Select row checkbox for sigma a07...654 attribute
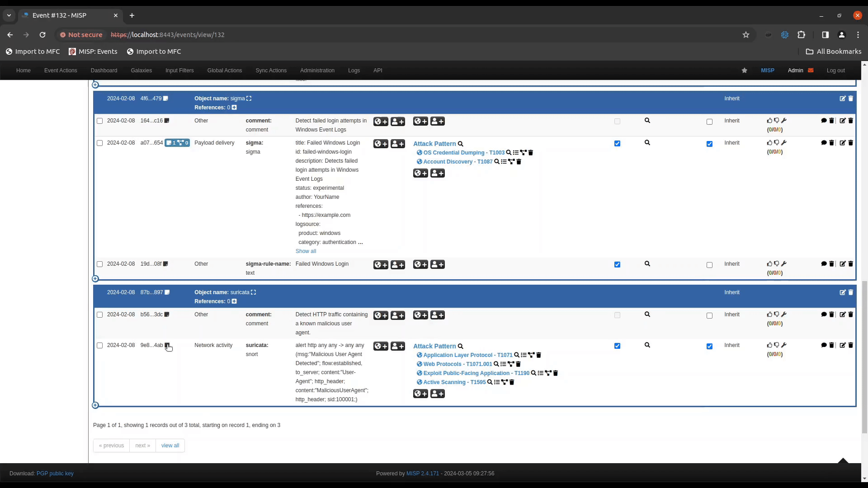Image resolution: width=868 pixels, height=488 pixels. [x=100, y=143]
